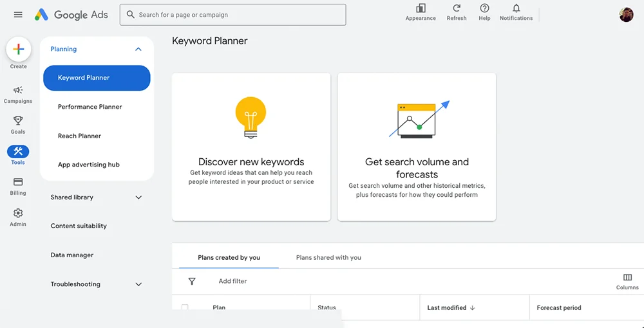Select Performance Planner in the menu

pos(90,107)
